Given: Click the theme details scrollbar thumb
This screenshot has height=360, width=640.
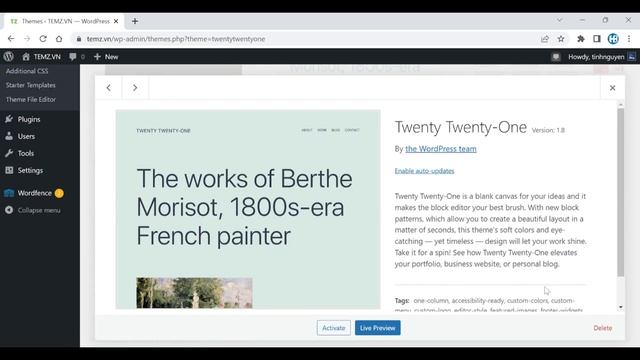Looking at the screenshot, I should pos(620,193).
